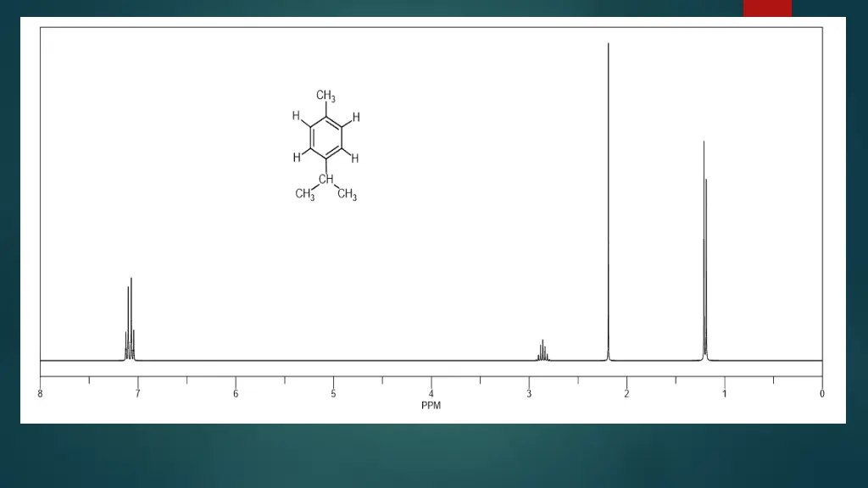Click the axis tick label 1
This screenshot has width=868, height=488.
725,394
